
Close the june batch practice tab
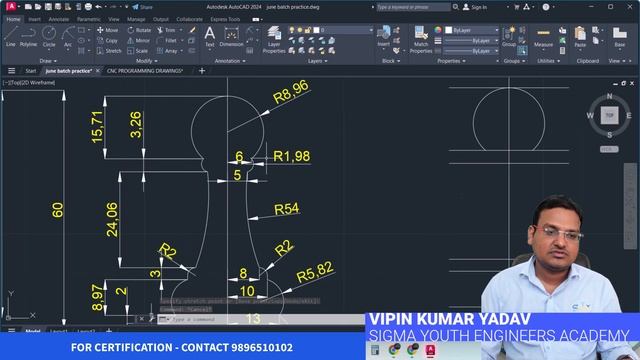[x=98, y=71]
